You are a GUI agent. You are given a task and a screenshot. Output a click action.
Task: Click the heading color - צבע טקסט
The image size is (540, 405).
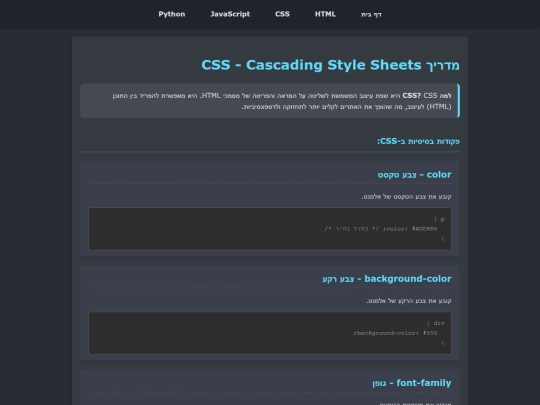coord(414,175)
